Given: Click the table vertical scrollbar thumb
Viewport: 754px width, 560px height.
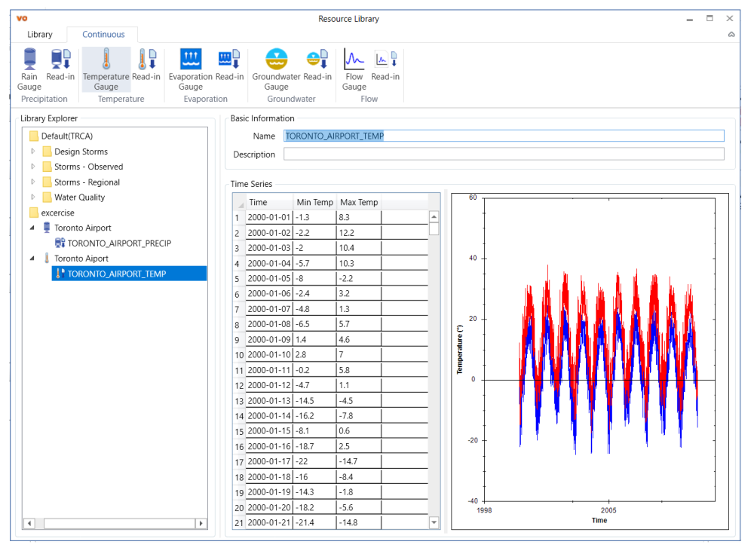Looking at the screenshot, I should coord(434,229).
